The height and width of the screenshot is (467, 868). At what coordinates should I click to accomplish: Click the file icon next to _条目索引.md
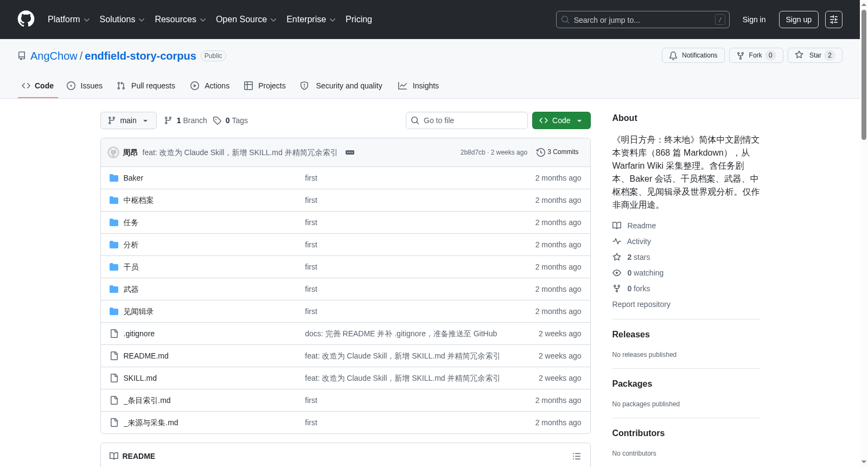114,400
